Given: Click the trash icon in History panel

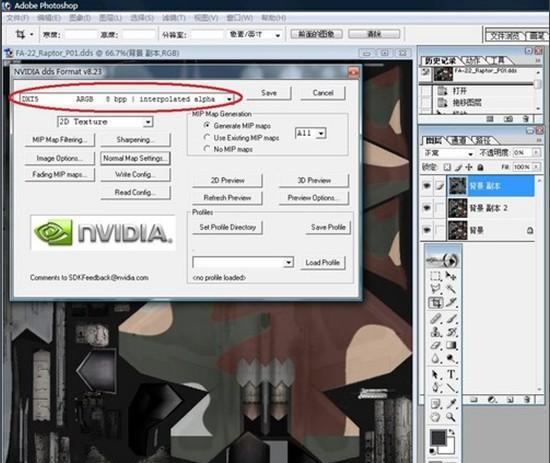Looking at the screenshot, I should [525, 119].
